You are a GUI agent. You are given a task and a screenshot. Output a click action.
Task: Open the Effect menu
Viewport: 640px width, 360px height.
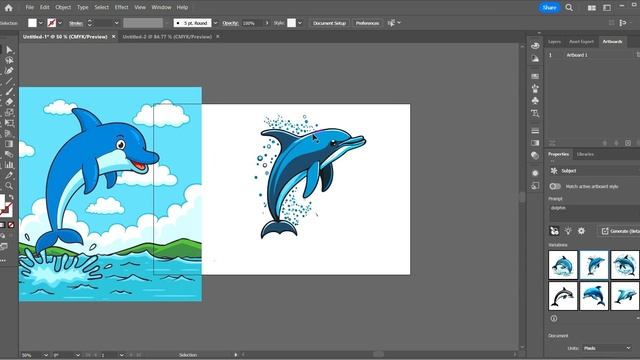pos(121,7)
